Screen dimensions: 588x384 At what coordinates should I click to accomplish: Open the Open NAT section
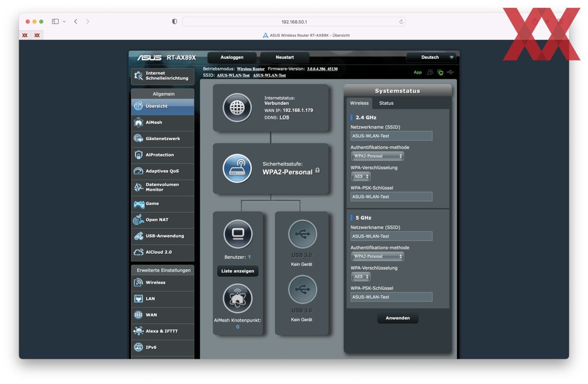tap(163, 220)
